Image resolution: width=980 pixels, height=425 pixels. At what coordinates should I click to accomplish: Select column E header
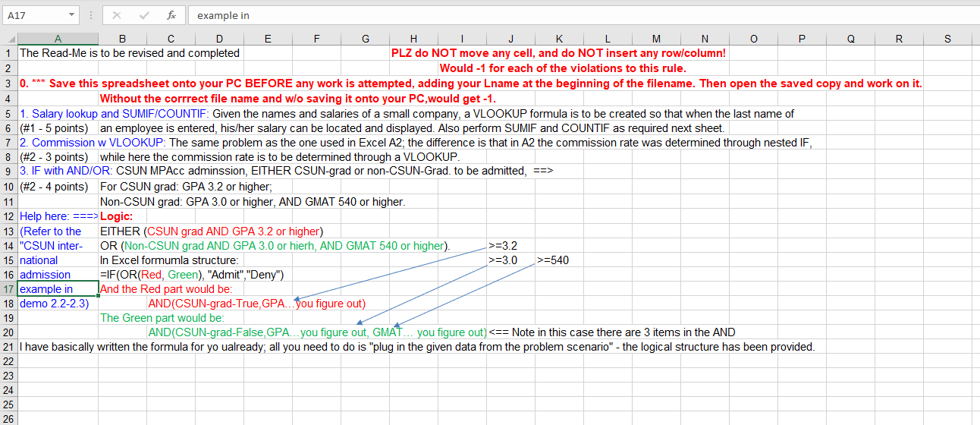[269, 39]
